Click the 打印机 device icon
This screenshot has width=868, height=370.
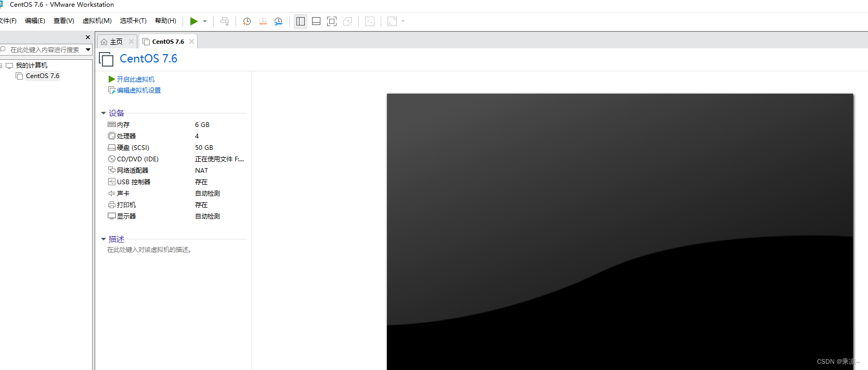pyautogui.click(x=112, y=205)
